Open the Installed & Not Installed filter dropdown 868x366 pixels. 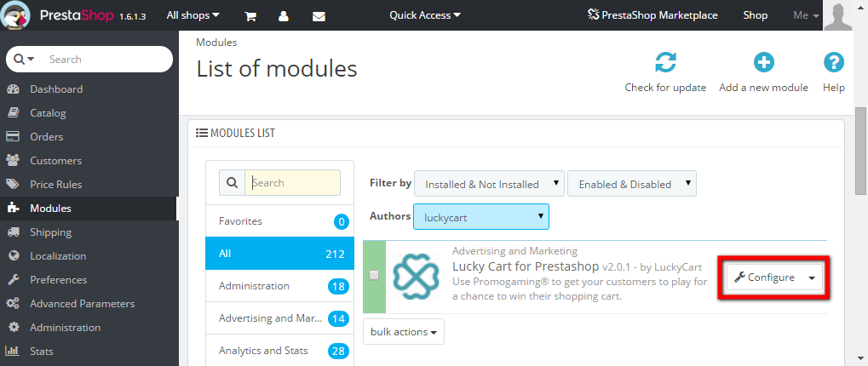click(491, 184)
